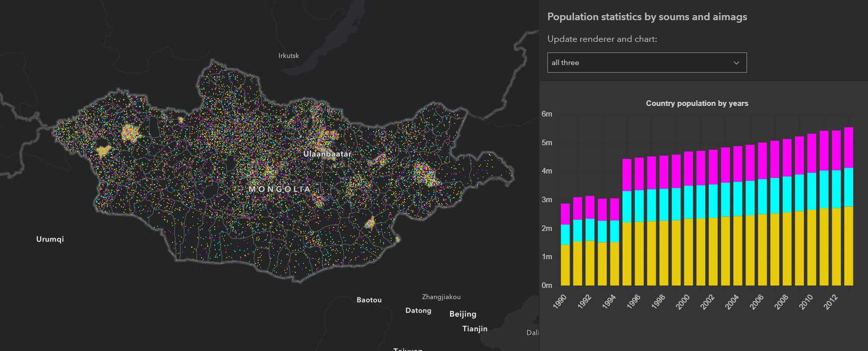Click the chevron arrow in the renderer dropdown
The image size is (868, 351).
pyautogui.click(x=736, y=63)
